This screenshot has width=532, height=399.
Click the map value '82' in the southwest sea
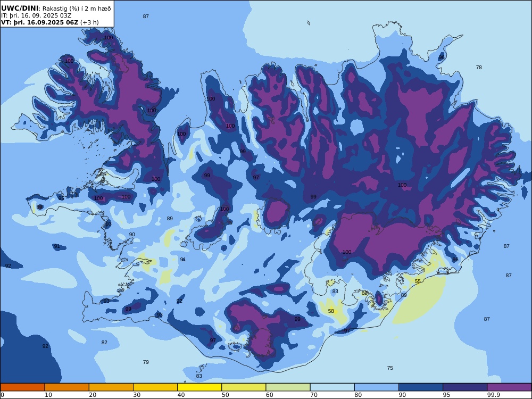click(x=104, y=342)
